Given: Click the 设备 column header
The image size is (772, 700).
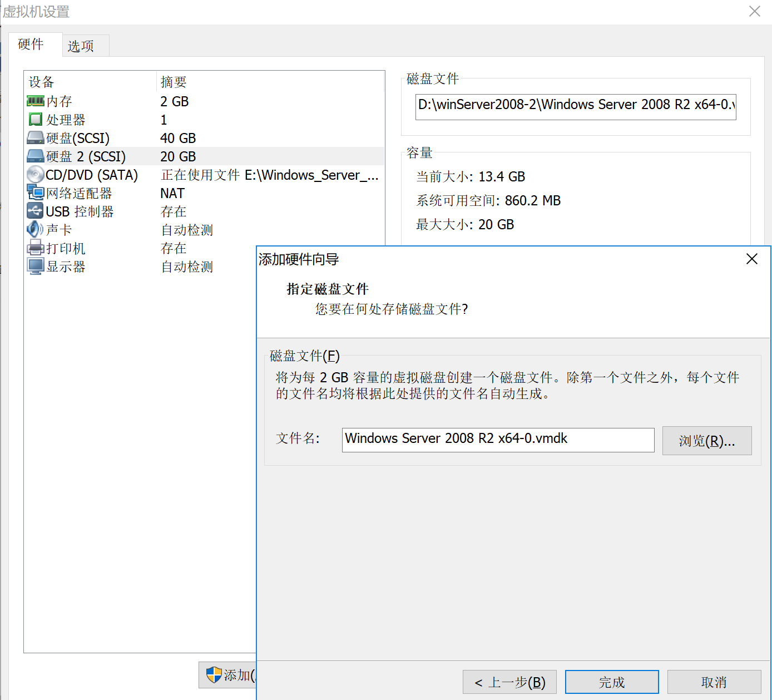Looking at the screenshot, I should pyautogui.click(x=90, y=82).
